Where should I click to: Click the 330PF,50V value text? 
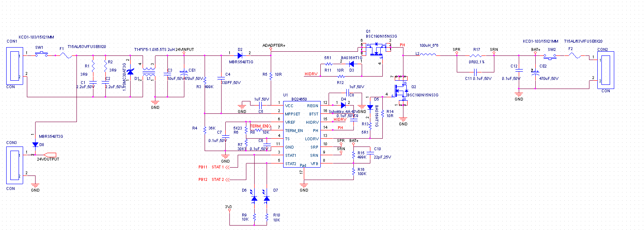231,82
